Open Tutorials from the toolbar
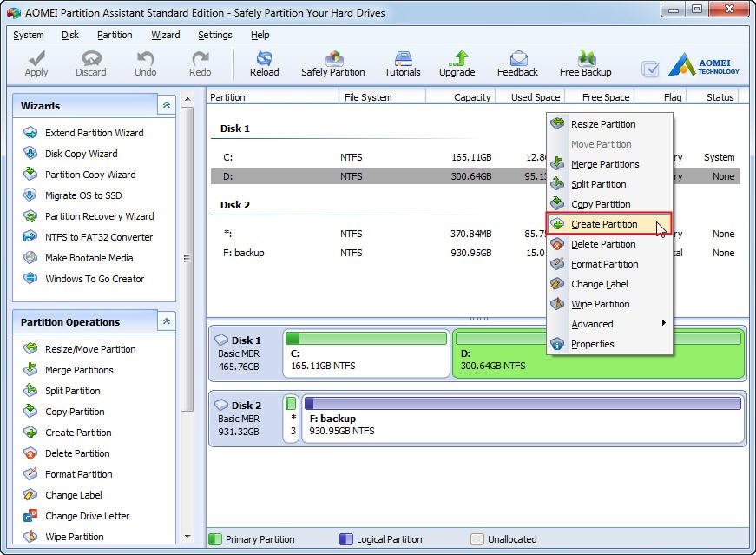Image resolution: width=756 pixels, height=555 pixels. pyautogui.click(x=402, y=63)
